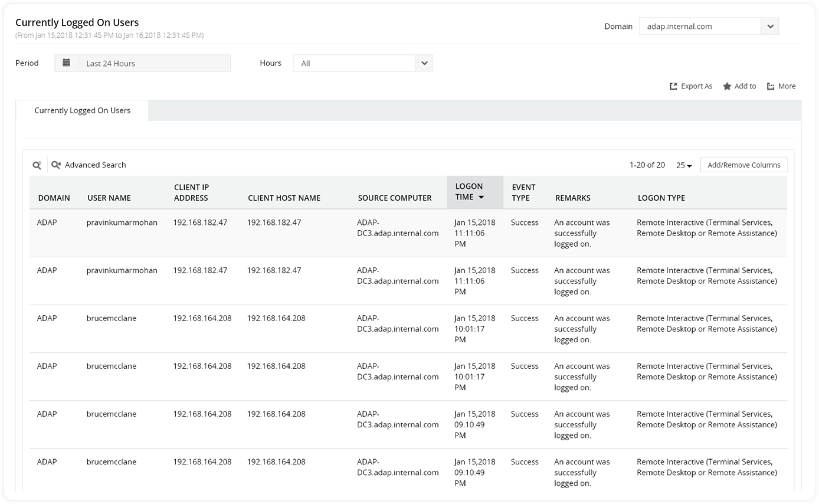Change rows per page via the 25 dropdown

pos(683,165)
